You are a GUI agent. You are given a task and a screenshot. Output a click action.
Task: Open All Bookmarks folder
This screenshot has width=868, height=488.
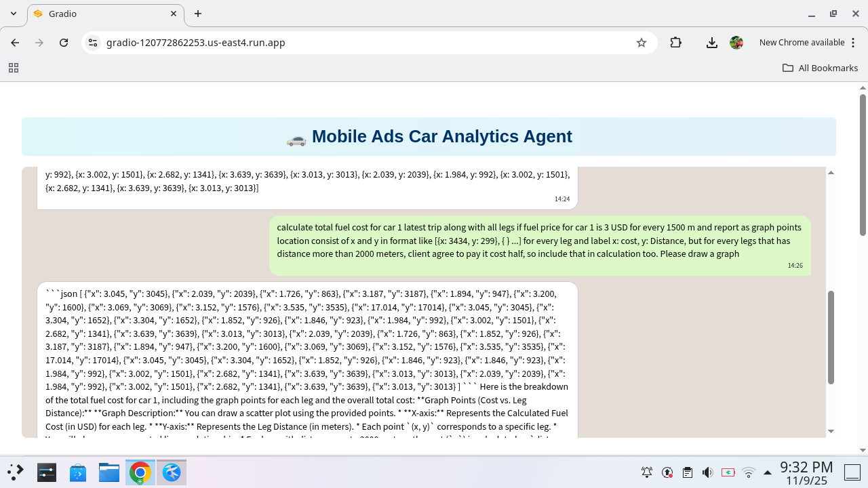820,68
